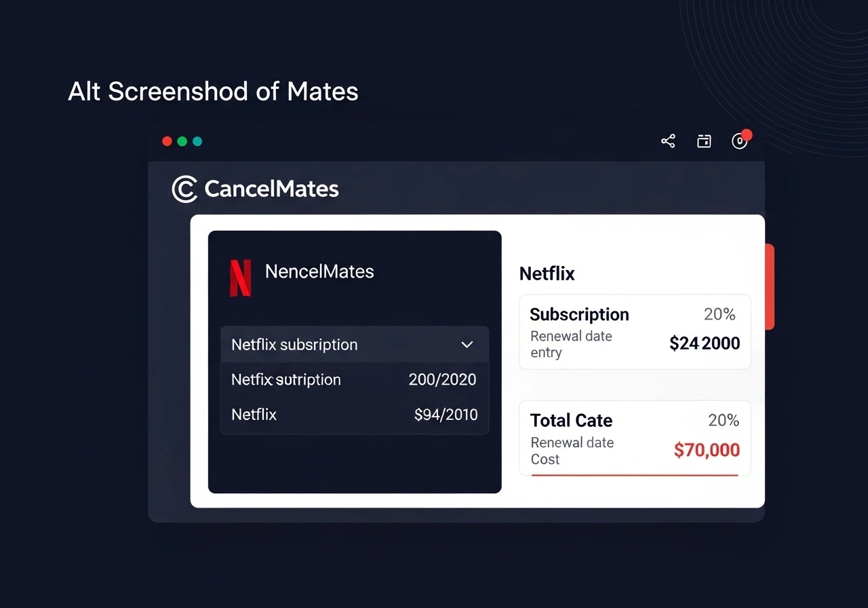Click the Renewal date Cost label
The height and width of the screenshot is (608, 868).
point(572,451)
